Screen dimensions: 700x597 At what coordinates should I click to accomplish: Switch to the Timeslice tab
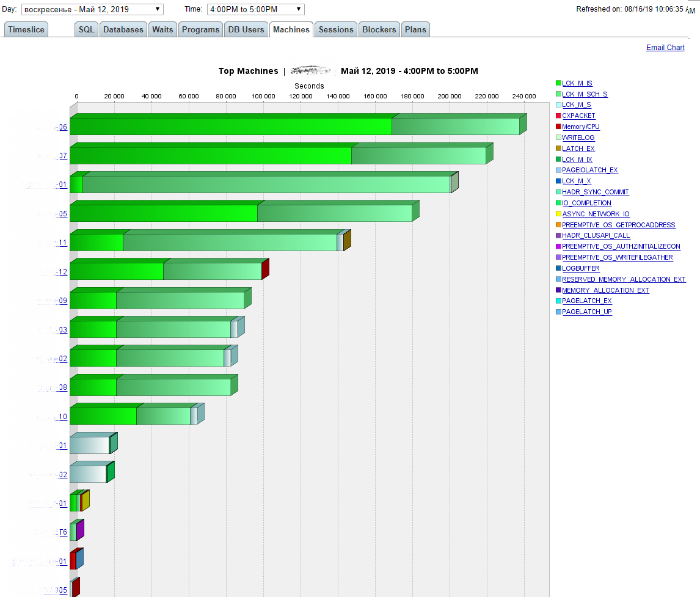26,29
